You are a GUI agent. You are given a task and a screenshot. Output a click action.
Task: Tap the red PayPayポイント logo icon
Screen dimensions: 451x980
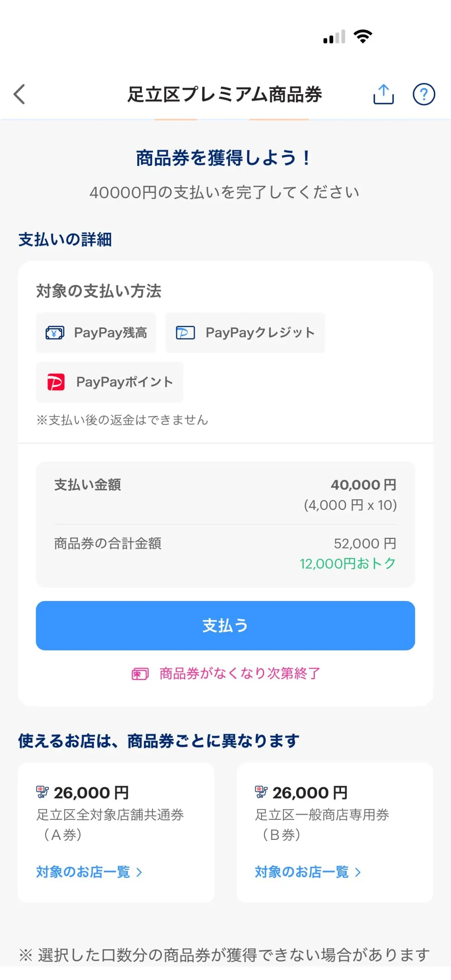tap(56, 382)
